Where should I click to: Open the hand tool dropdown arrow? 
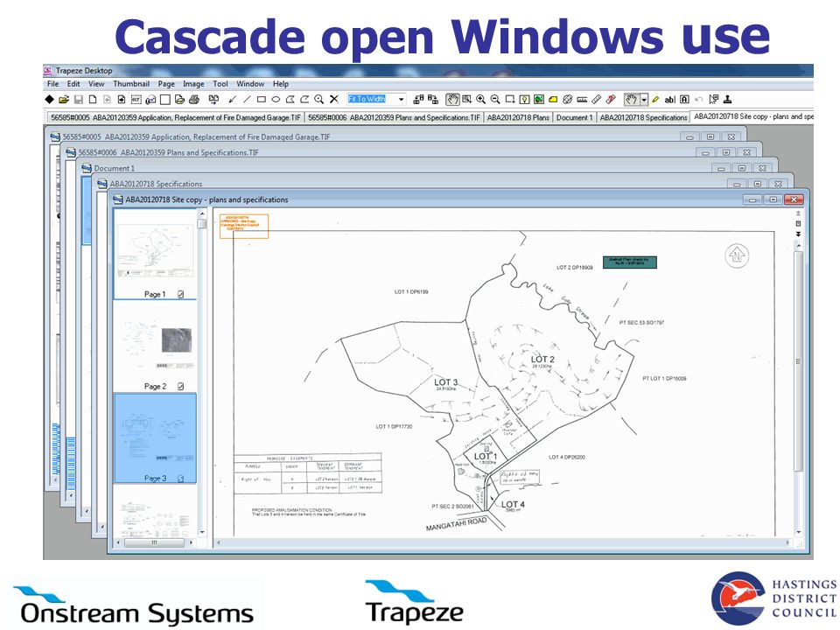click(644, 99)
